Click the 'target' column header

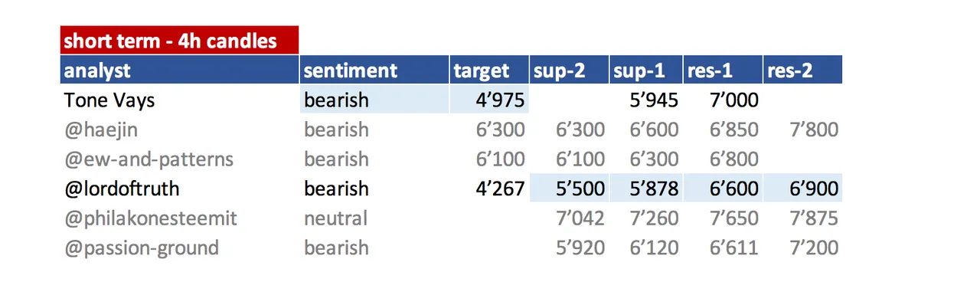tap(490, 70)
